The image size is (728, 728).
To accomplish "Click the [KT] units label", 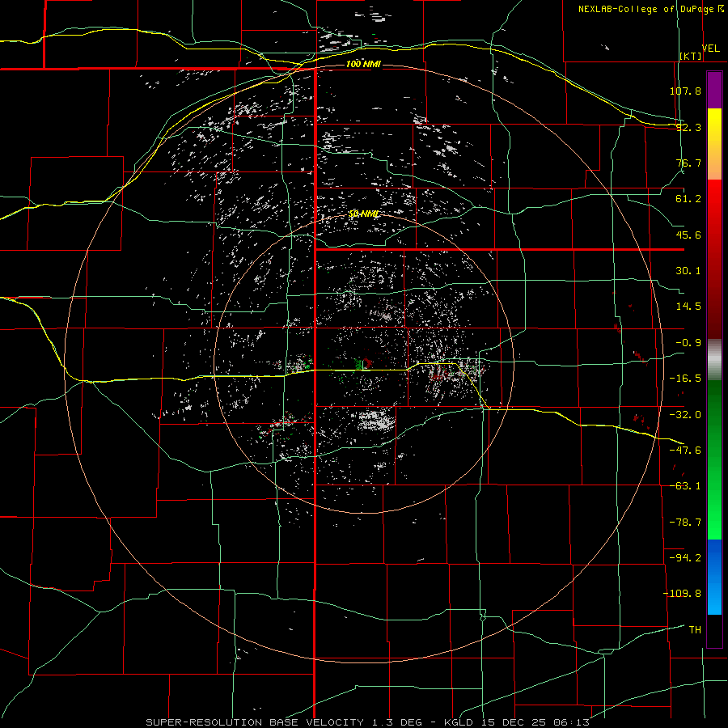I will pyautogui.click(x=691, y=56).
